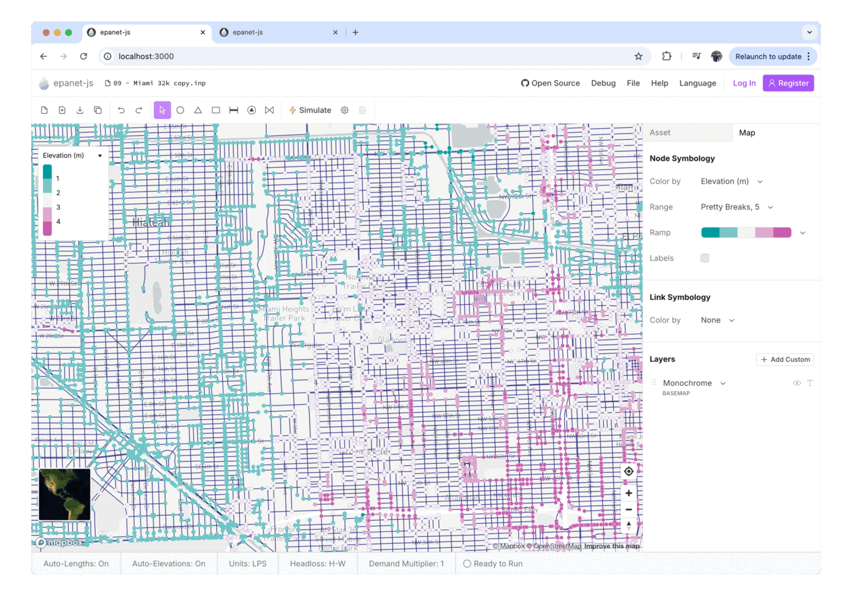Click the Auto-Lengths: On status
Viewport: 852px width, 616px height.
pyautogui.click(x=76, y=564)
